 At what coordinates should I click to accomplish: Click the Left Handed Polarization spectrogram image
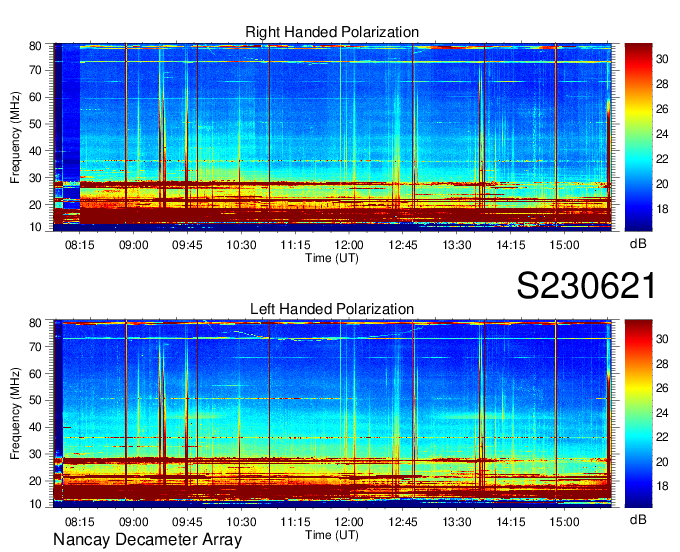point(332,414)
